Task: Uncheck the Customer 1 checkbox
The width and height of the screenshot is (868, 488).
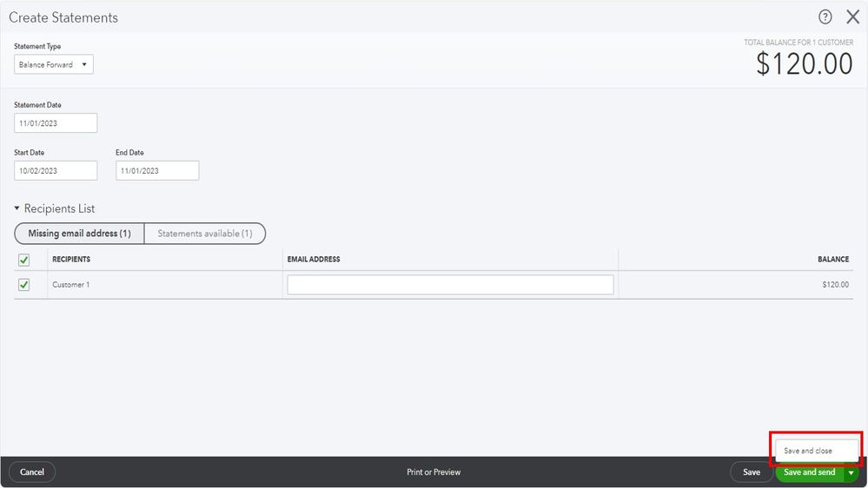Action: (23, 285)
